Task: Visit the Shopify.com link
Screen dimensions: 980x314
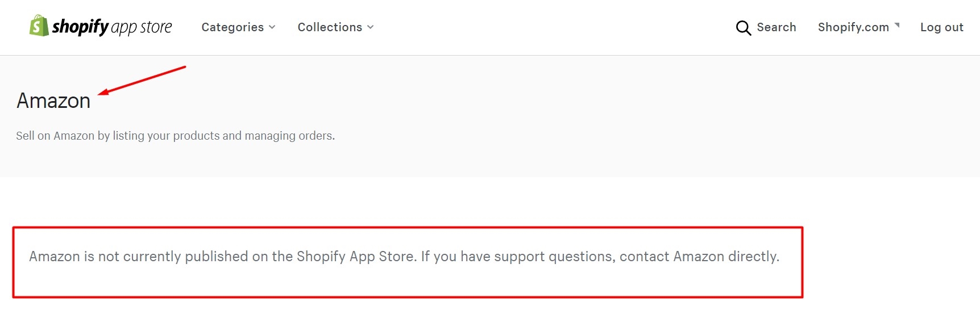Action: 853,27
